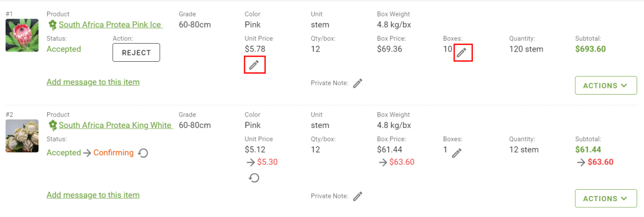Reject the Protea Pink Ice item
Screen dimensions: 644x217
pos(136,53)
